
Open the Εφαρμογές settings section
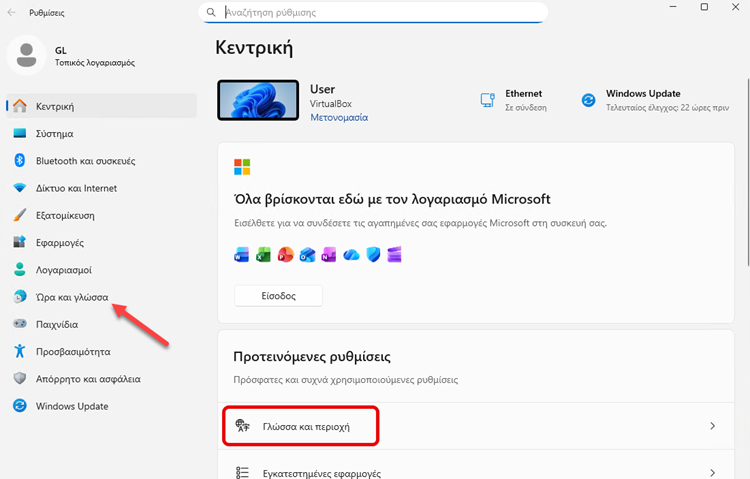(59, 242)
